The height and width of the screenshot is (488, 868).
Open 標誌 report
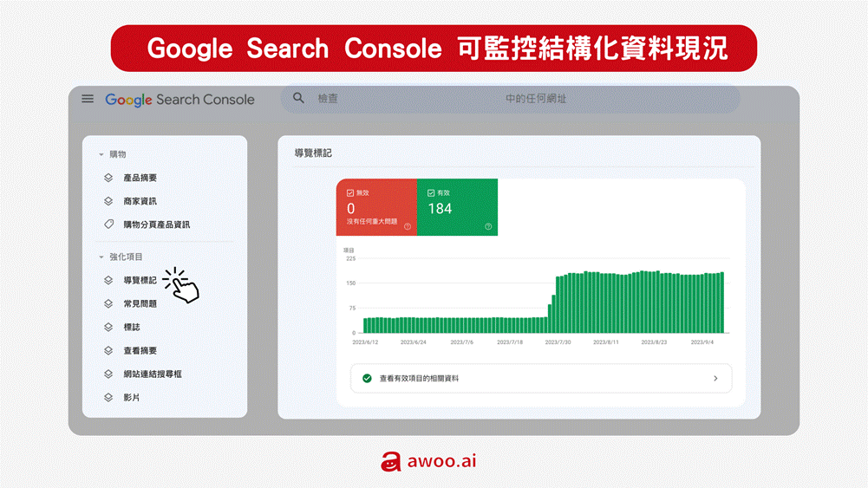[132, 327]
